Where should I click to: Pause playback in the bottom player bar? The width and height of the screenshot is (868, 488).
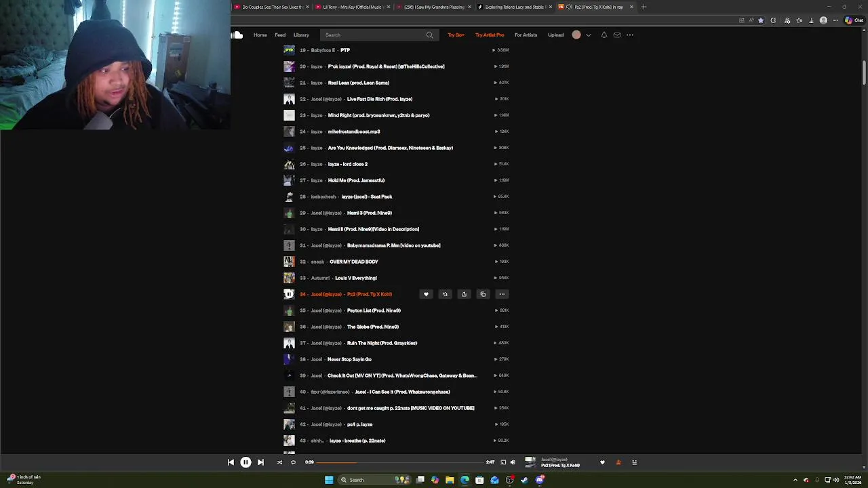click(245, 462)
